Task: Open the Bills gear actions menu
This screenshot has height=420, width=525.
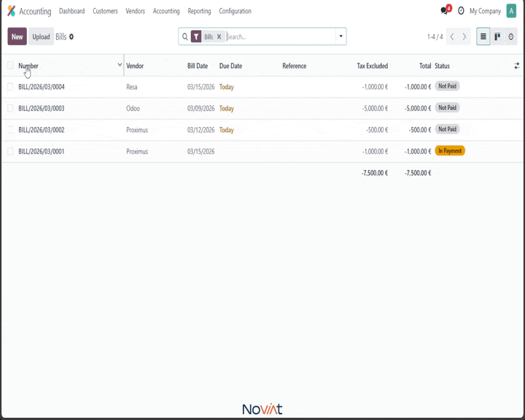Action: click(71, 36)
